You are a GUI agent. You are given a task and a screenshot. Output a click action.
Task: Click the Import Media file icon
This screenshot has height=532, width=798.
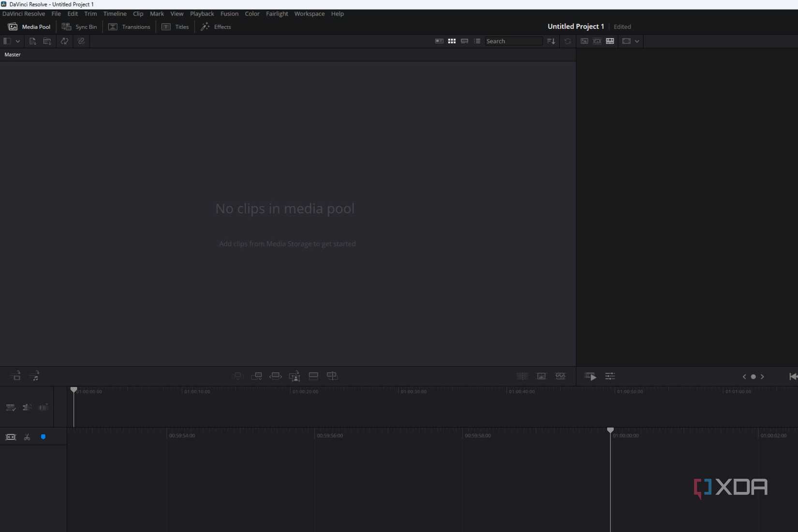pos(32,41)
